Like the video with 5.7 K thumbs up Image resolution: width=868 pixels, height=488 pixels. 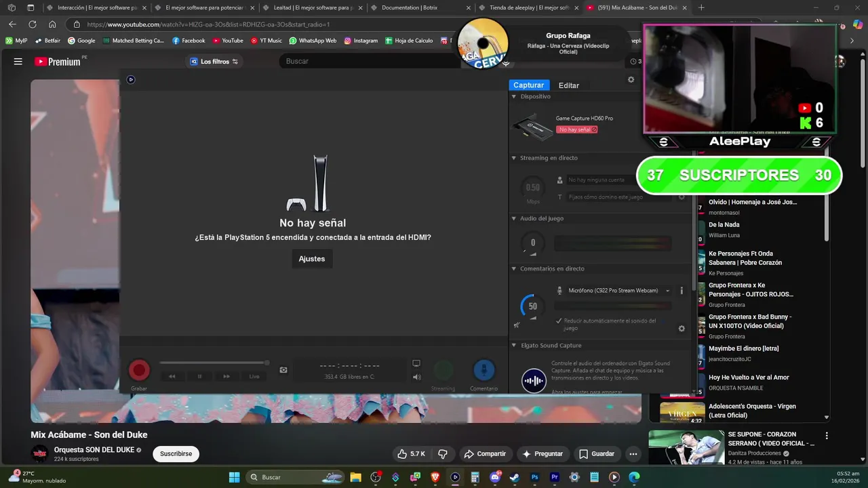411,453
